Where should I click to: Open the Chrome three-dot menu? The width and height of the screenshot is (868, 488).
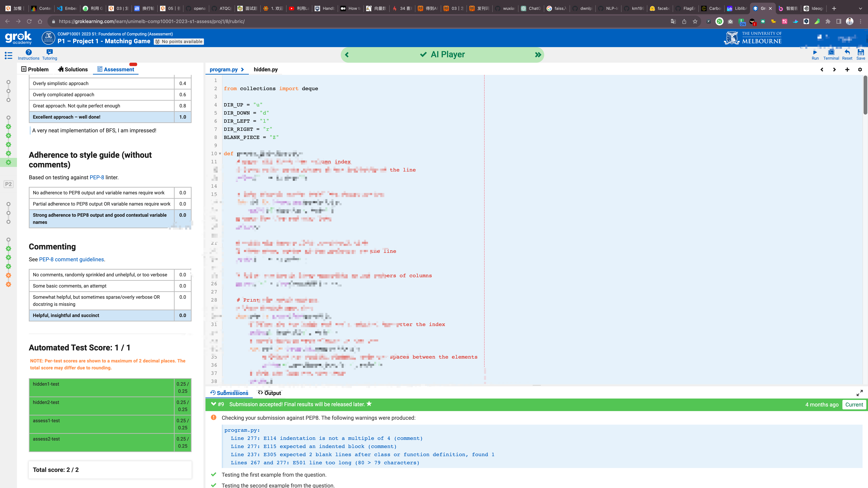coord(861,22)
